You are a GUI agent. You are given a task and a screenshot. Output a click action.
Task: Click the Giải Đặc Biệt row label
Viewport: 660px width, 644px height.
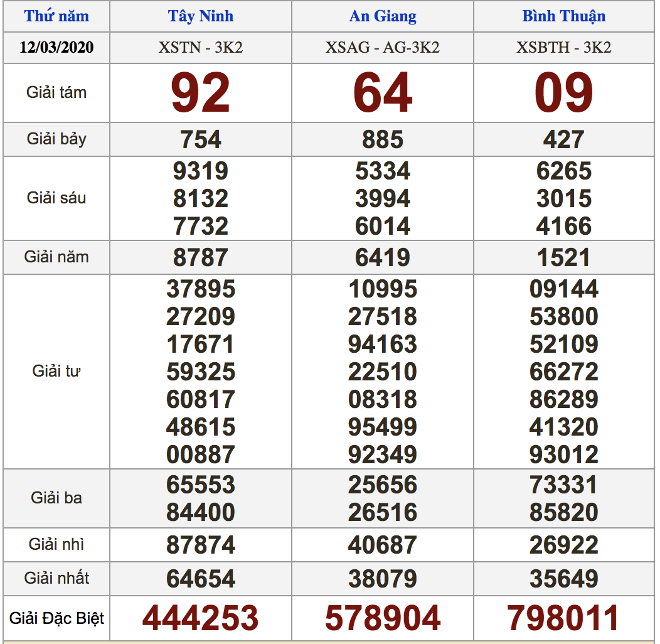[x=56, y=618]
